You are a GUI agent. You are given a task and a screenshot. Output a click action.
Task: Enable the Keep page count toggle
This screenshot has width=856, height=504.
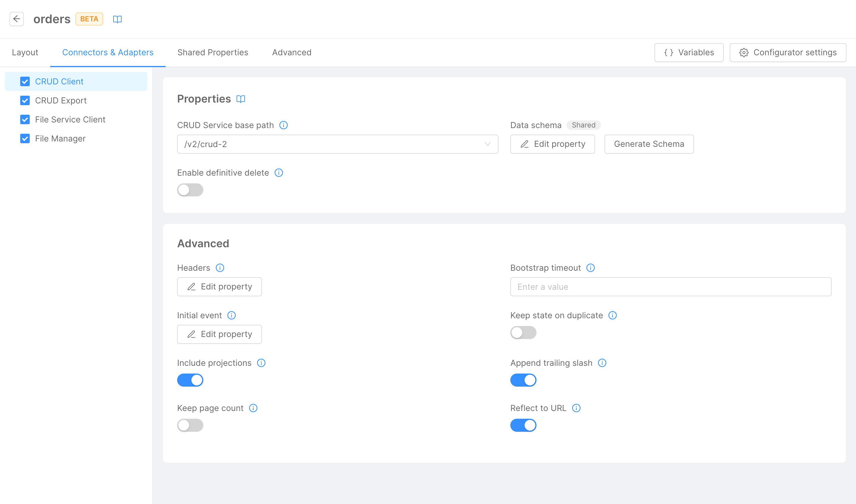coord(190,425)
